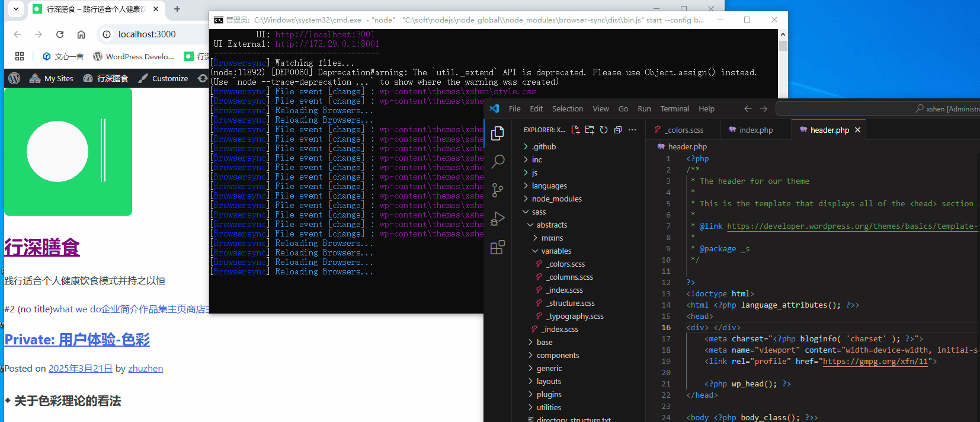Go forward using the VS Code navigation arrow
This screenshot has width=980, height=422.
tap(763, 108)
